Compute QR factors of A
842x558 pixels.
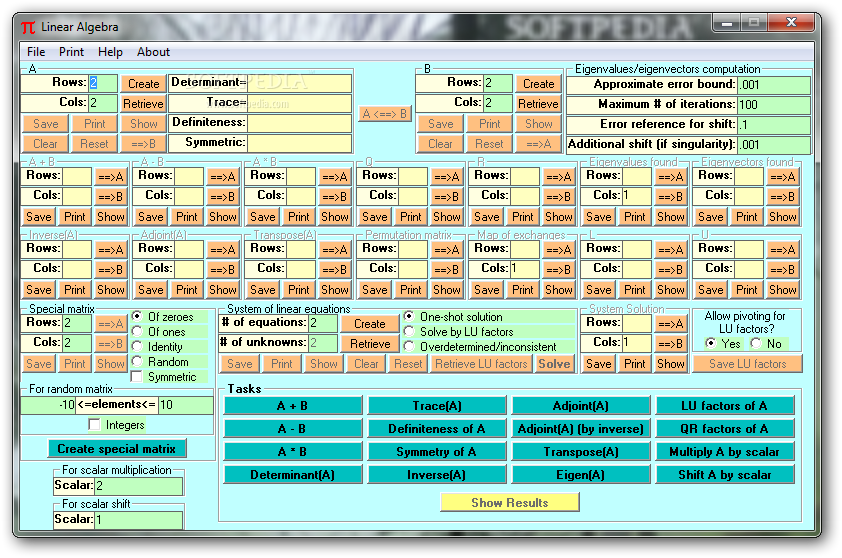click(x=724, y=429)
